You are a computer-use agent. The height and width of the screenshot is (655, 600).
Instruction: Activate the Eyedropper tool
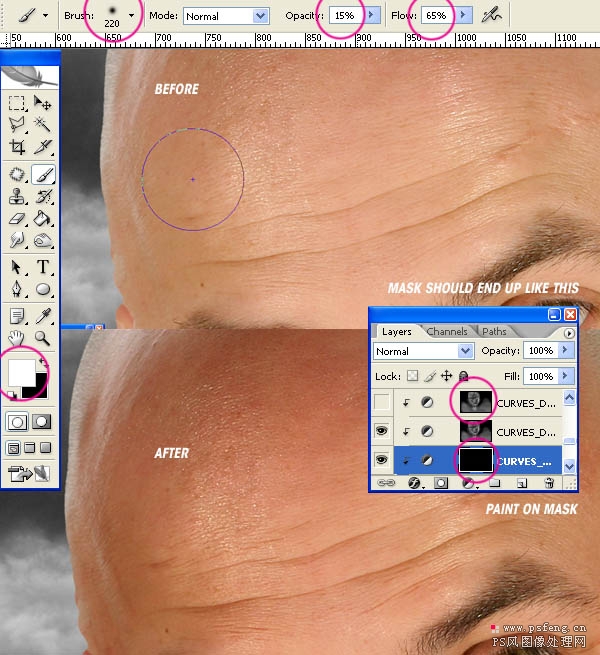pos(43,316)
